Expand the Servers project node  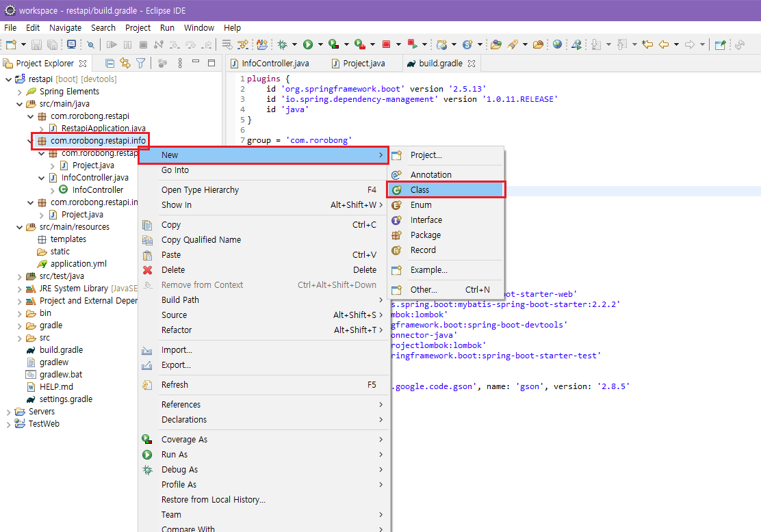click(x=8, y=412)
